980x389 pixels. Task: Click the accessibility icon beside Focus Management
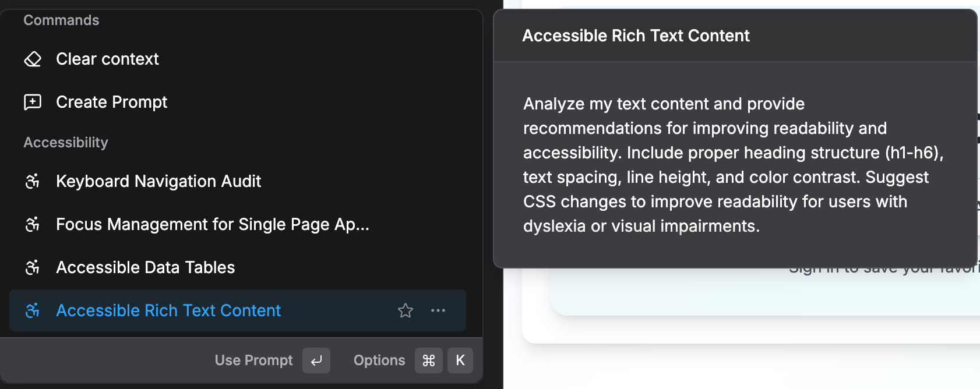(33, 225)
